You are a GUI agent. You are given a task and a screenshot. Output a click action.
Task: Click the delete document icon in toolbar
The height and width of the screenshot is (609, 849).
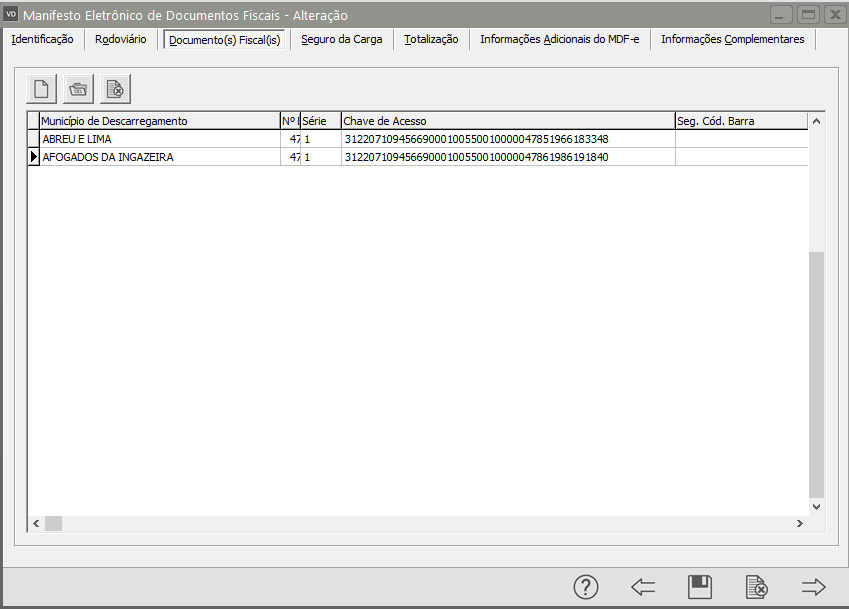pos(115,89)
